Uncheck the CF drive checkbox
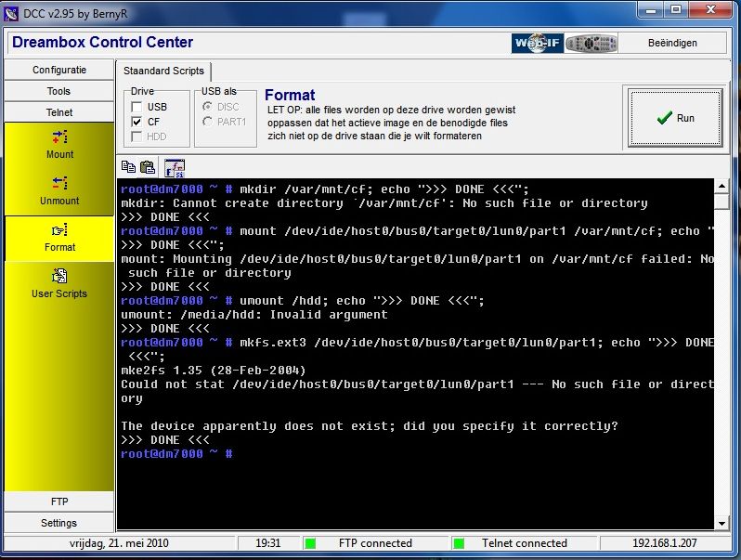 [x=136, y=122]
